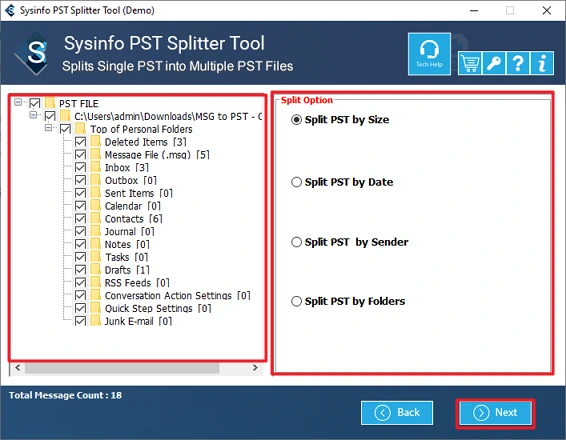Select the Drafts [1] tree row
The width and height of the screenshot is (566, 440).
[127, 270]
